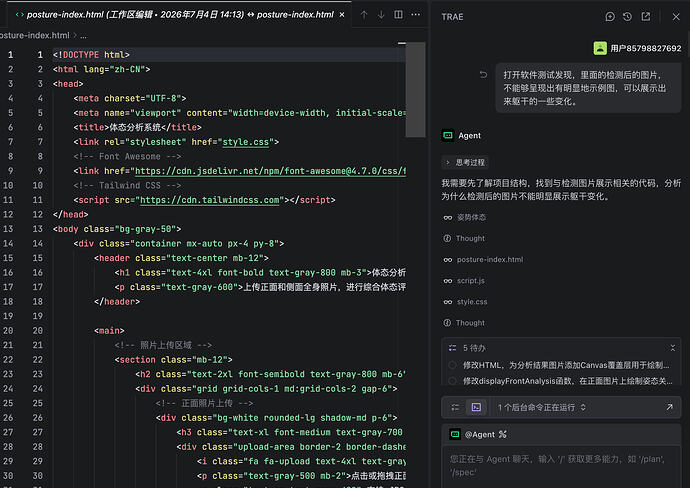
Task: Open the style.css file reference
Action: pos(472,302)
